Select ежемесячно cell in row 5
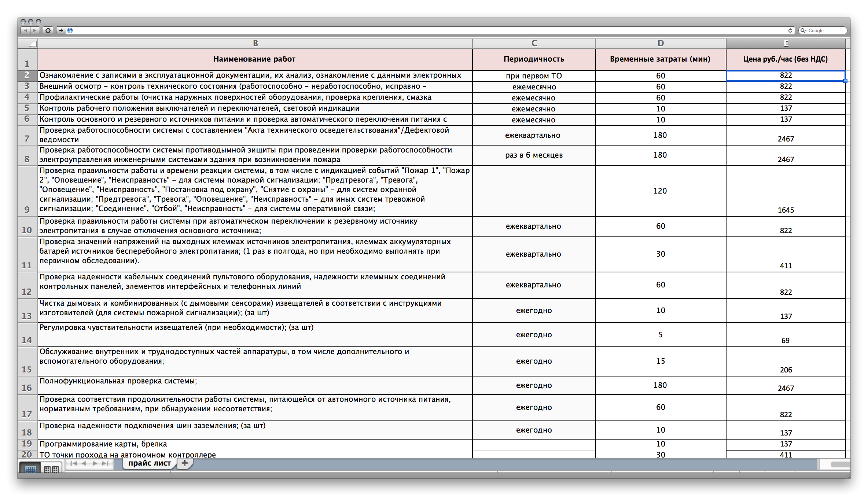The height and width of the screenshot is (496, 868). (x=534, y=109)
